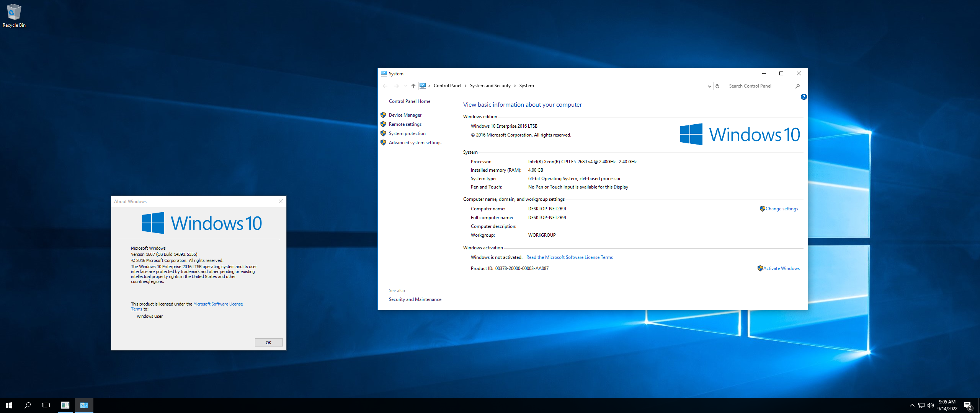
Task: Click WORKGROUP value text
Action: click(542, 235)
